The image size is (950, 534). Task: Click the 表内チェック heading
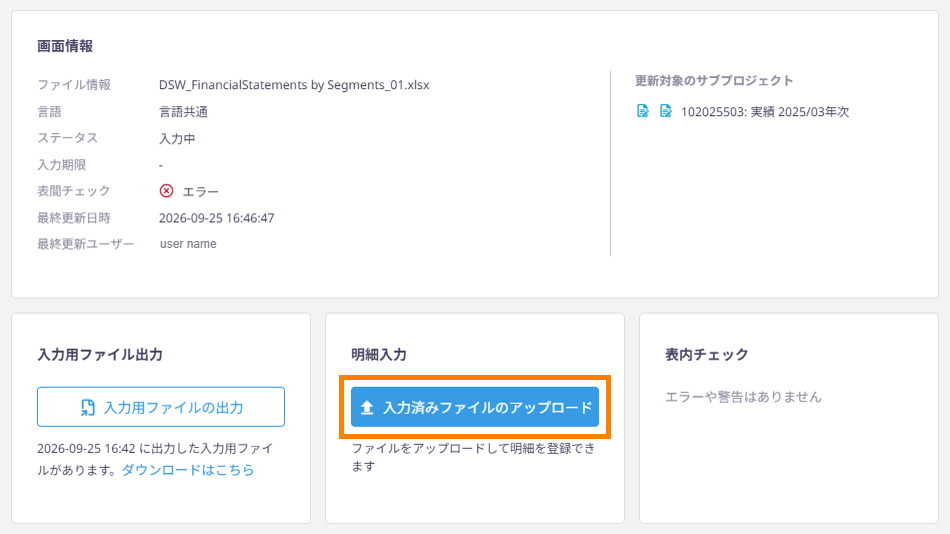[706, 355]
